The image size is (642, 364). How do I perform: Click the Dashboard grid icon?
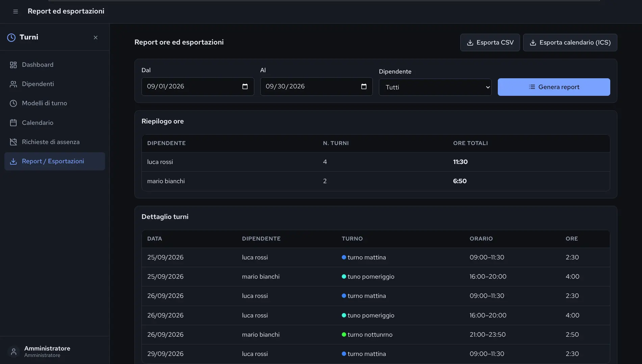(13, 65)
